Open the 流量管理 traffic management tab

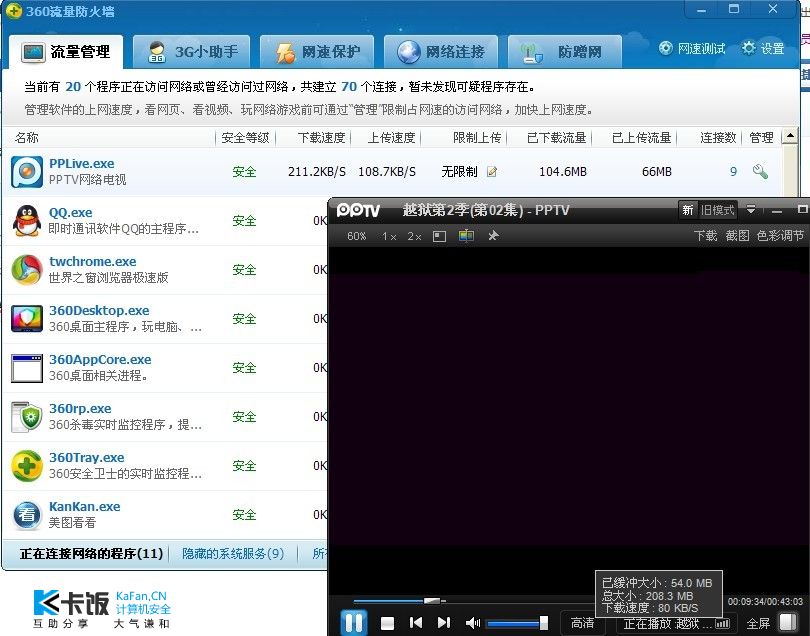coord(66,52)
